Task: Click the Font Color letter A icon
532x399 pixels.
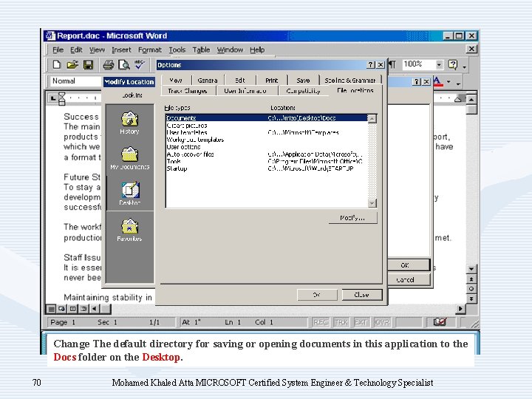Action: pos(437,81)
